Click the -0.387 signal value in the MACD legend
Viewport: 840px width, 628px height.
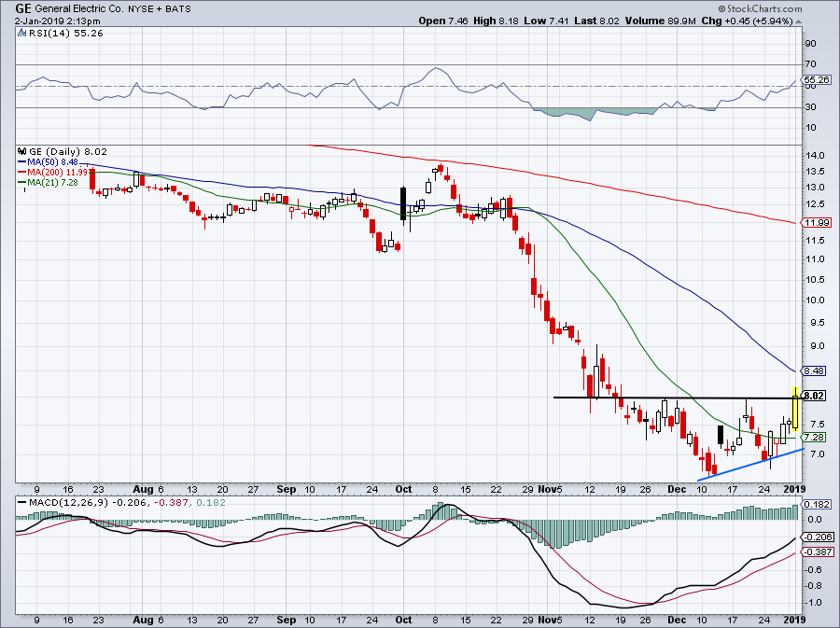coord(173,503)
